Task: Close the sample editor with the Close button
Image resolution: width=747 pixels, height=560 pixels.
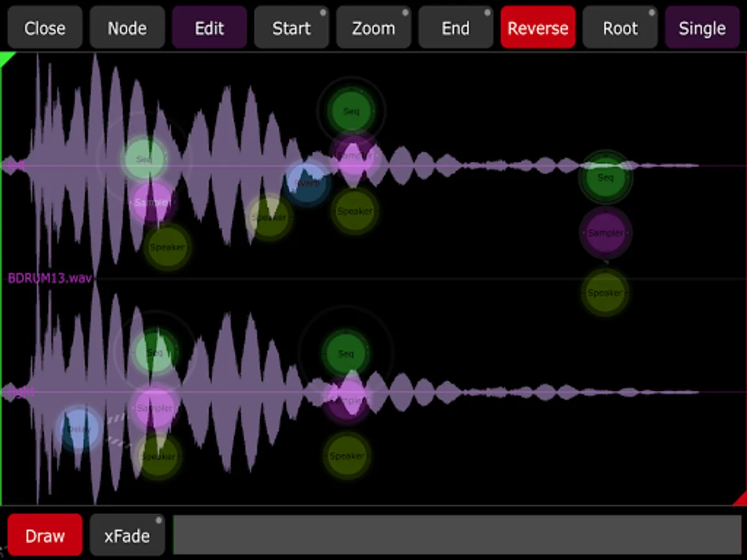Action: [45, 28]
